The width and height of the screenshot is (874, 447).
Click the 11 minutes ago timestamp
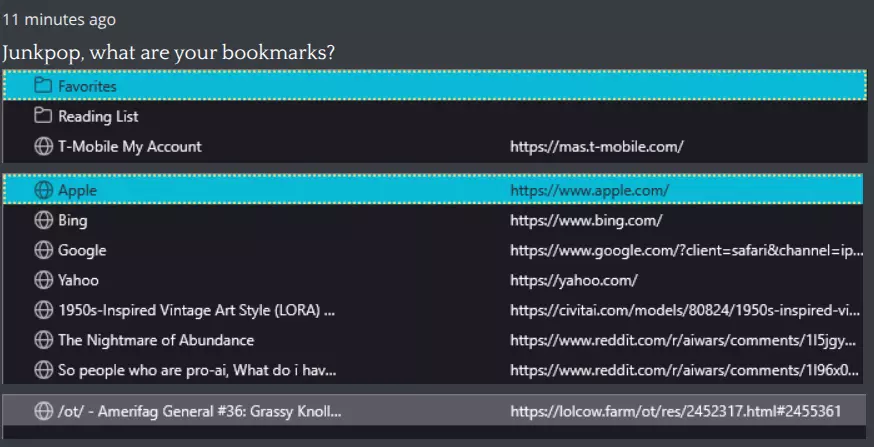(59, 20)
